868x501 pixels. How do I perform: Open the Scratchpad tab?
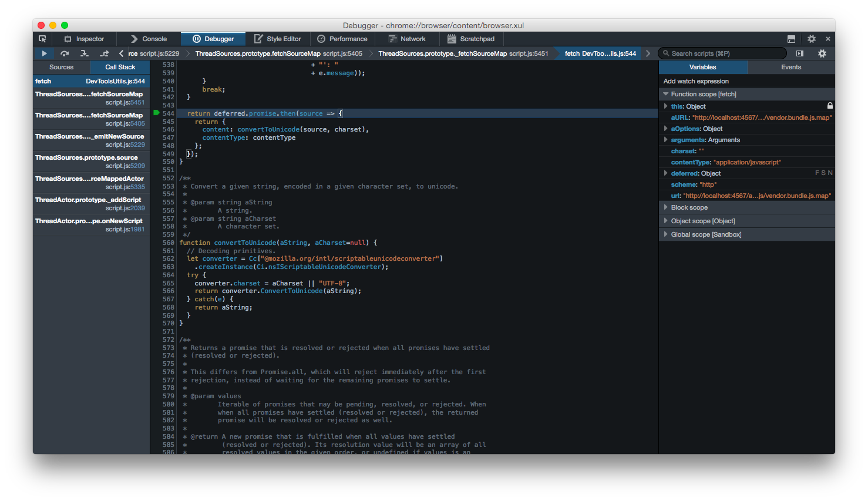click(x=471, y=39)
